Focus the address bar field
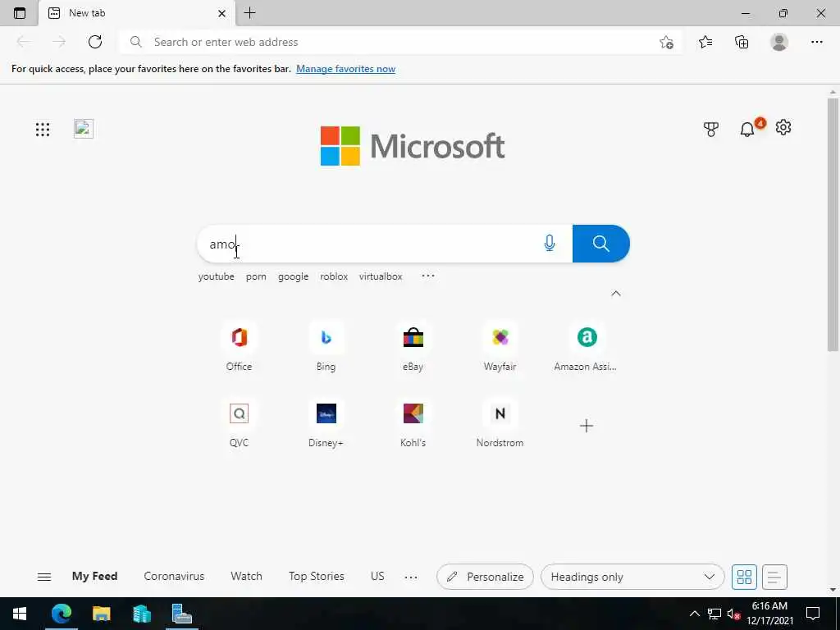Viewport: 840px width, 630px height. click(x=399, y=42)
